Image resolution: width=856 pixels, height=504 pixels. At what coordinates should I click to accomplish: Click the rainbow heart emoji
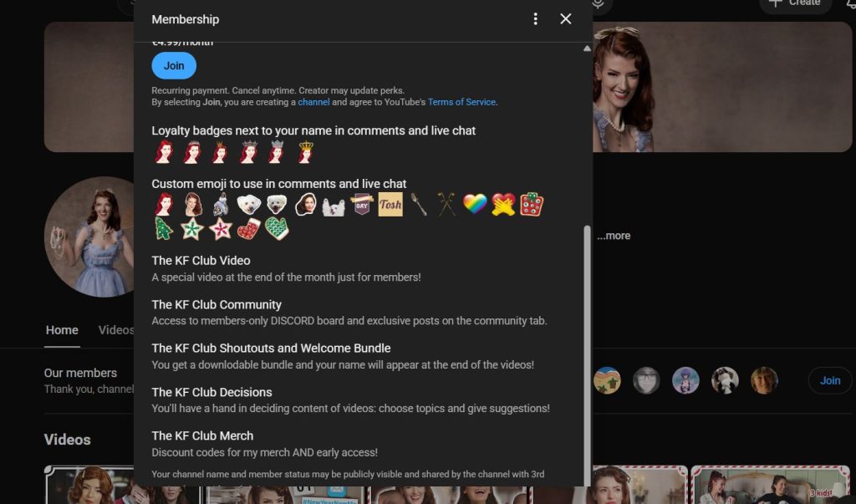coord(475,204)
